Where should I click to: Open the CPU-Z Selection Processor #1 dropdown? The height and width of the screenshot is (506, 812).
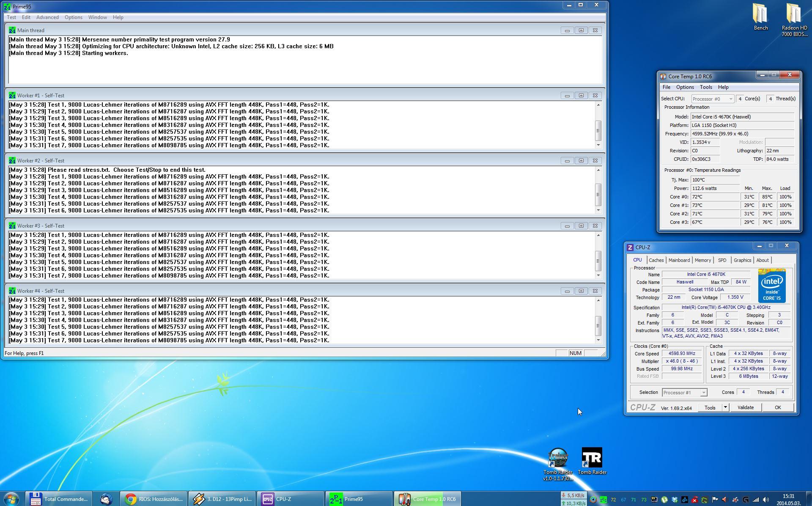coord(684,393)
